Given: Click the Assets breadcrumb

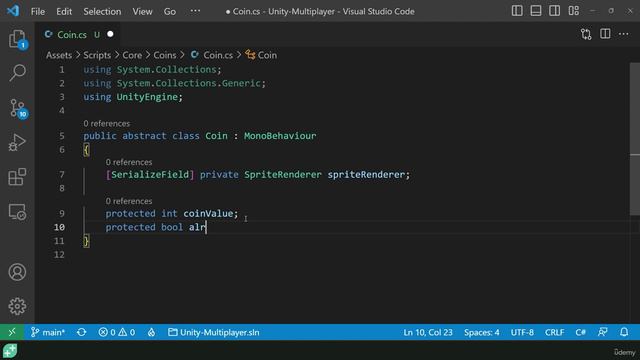Looking at the screenshot, I should pos(59,55).
